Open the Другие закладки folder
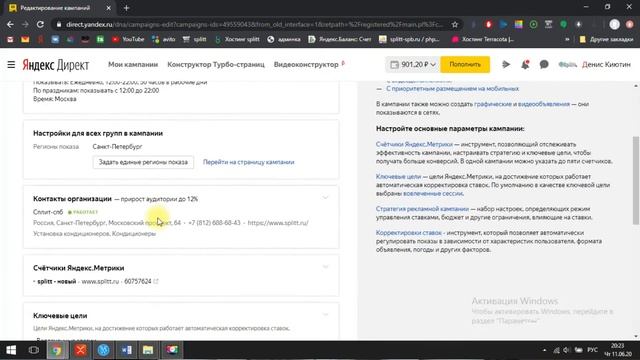This screenshot has height=360, width=640. point(606,39)
